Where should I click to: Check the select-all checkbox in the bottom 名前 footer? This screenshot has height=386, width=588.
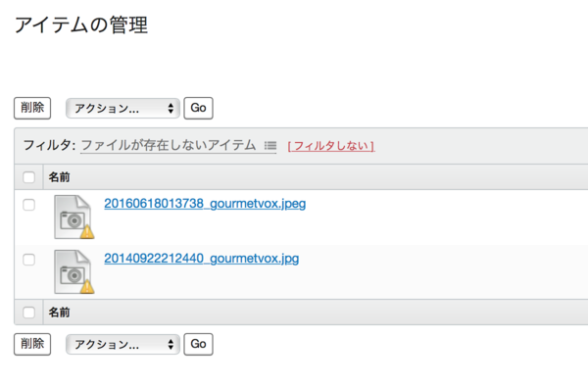coord(28,313)
